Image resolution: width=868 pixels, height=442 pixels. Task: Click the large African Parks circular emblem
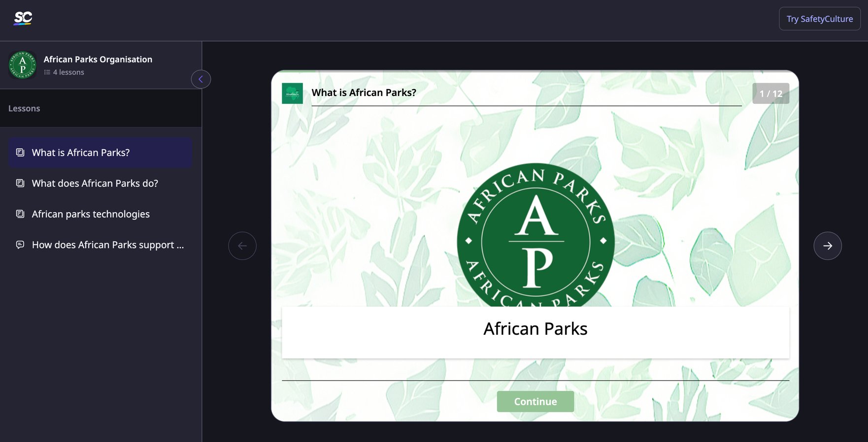tap(535, 235)
